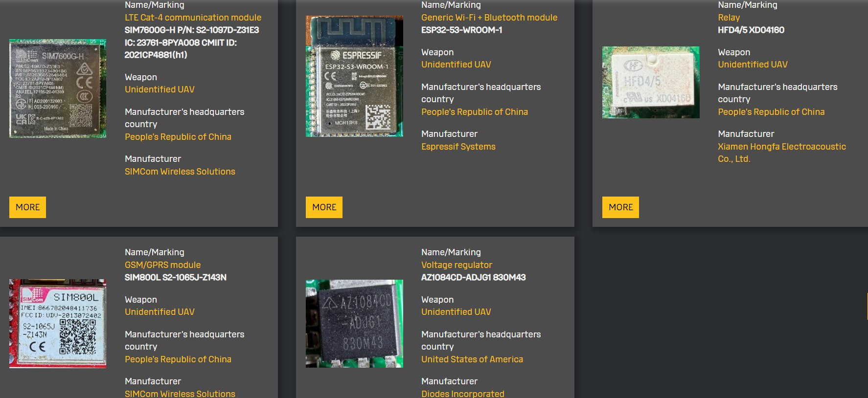Open SIMCom Wireless Solutions link in SIM800L card
The width and height of the screenshot is (868, 398).
(180, 394)
